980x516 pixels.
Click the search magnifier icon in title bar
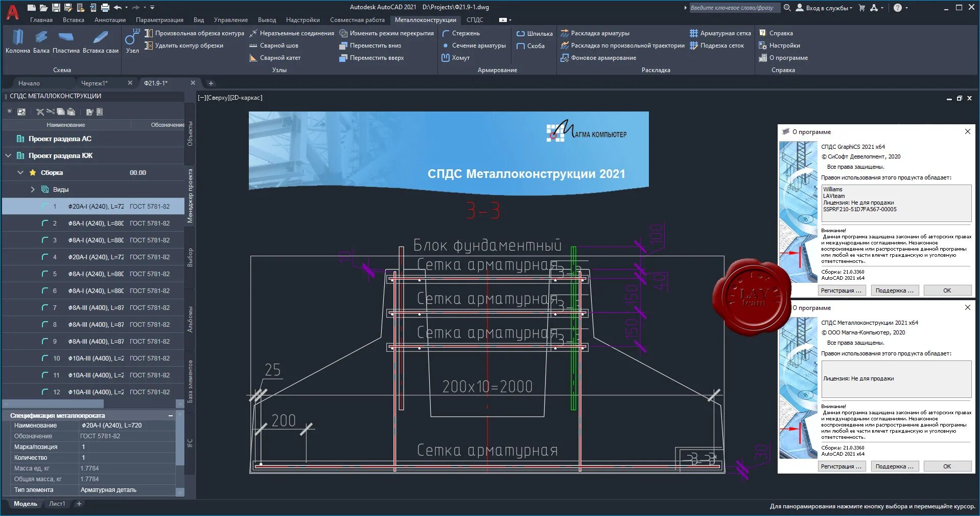tap(787, 8)
